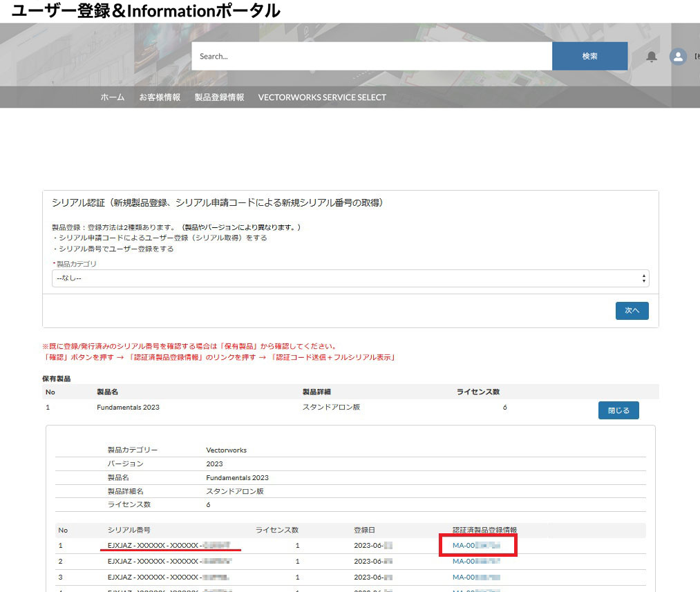This screenshot has height=592, width=700.
Task: Click the ユーザー登録&Informationポータル page title
Action: (x=146, y=10)
